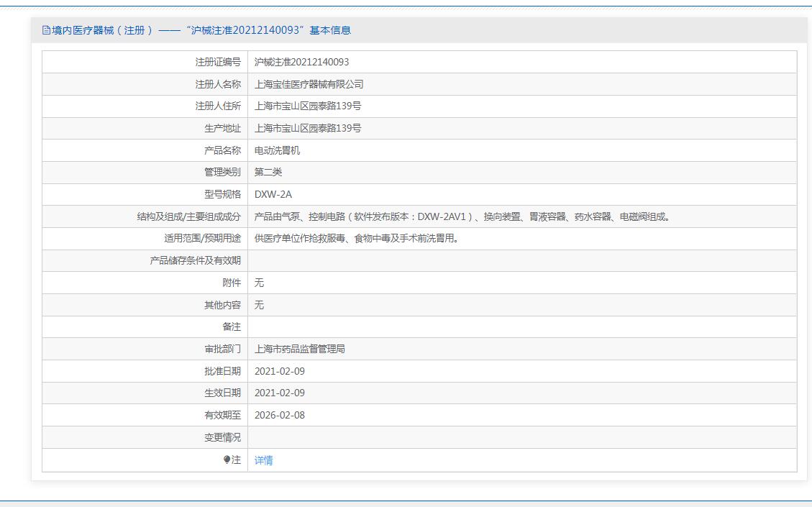
Task: Click the document icon in the header
Action: [47, 30]
